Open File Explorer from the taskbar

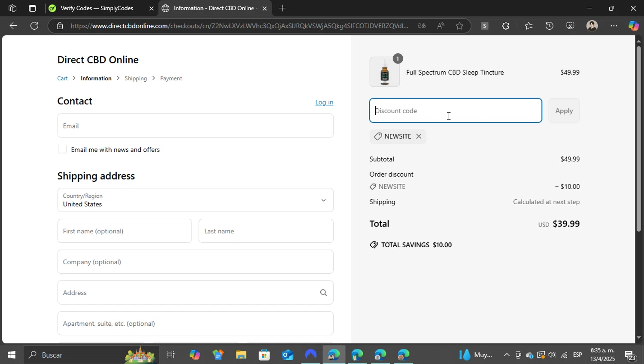pyautogui.click(x=241, y=355)
